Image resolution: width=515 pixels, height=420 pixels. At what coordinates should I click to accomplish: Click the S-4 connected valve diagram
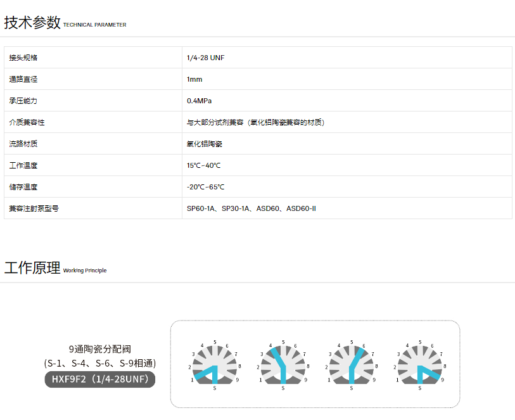click(x=283, y=364)
